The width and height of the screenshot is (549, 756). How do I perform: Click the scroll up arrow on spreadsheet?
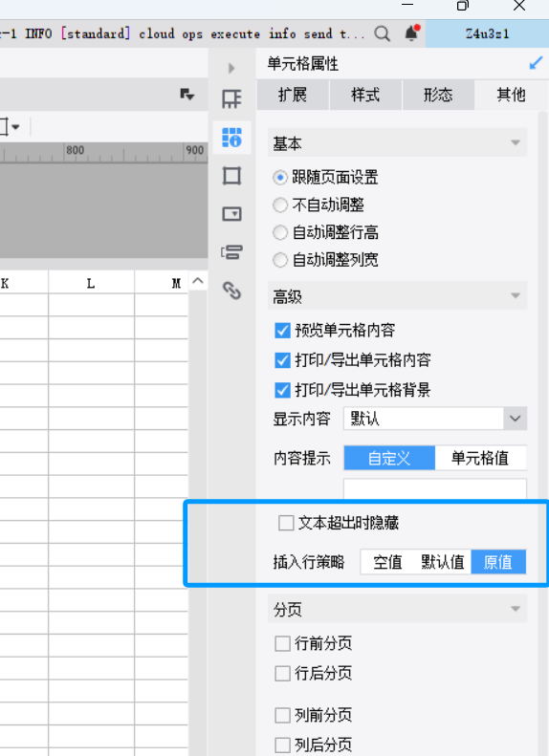click(x=198, y=281)
